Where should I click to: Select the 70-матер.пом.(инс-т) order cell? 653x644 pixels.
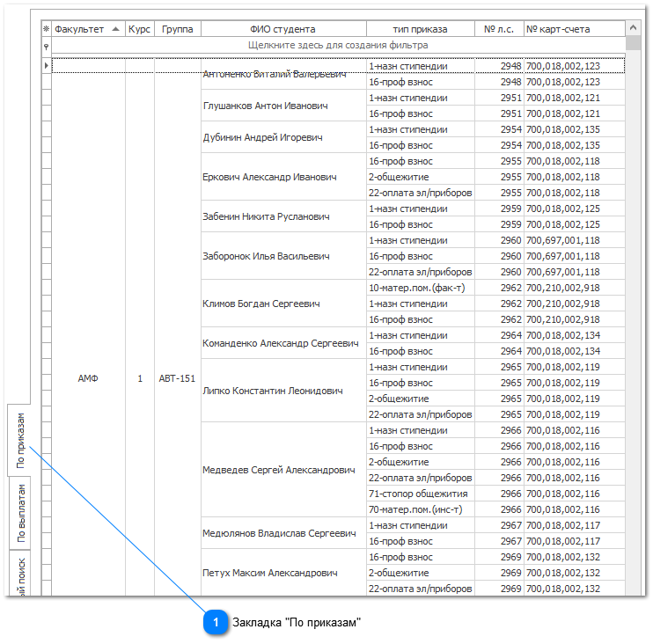[420, 509]
